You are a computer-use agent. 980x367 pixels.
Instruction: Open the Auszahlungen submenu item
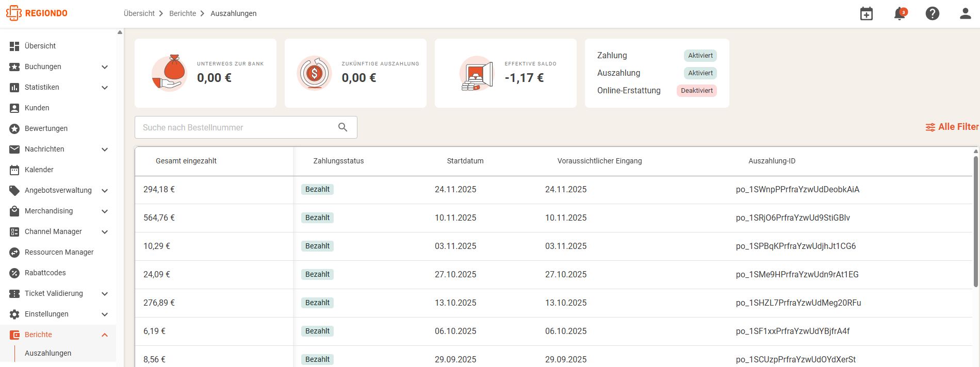(48, 353)
